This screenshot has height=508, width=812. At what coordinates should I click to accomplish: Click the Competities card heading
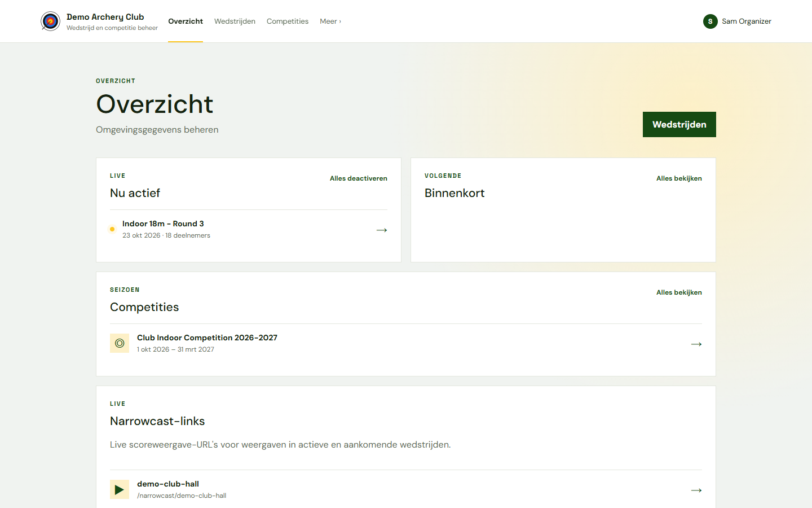pyautogui.click(x=144, y=307)
